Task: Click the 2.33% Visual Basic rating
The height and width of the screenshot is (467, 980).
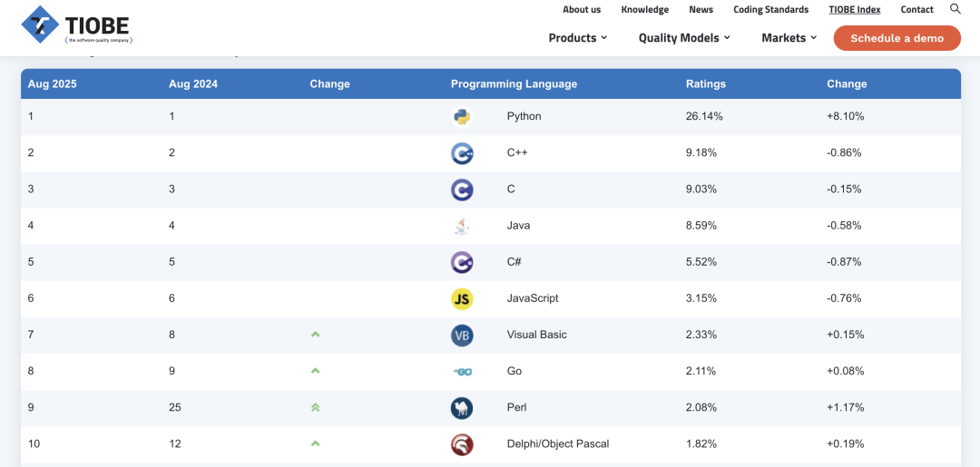Action: (701, 335)
